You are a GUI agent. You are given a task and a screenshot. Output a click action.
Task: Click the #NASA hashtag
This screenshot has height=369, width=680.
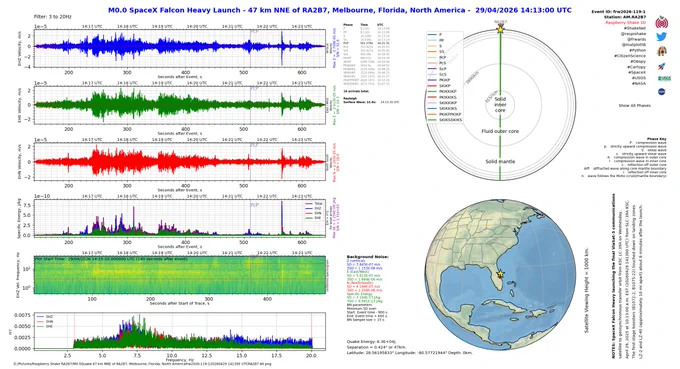639,83
